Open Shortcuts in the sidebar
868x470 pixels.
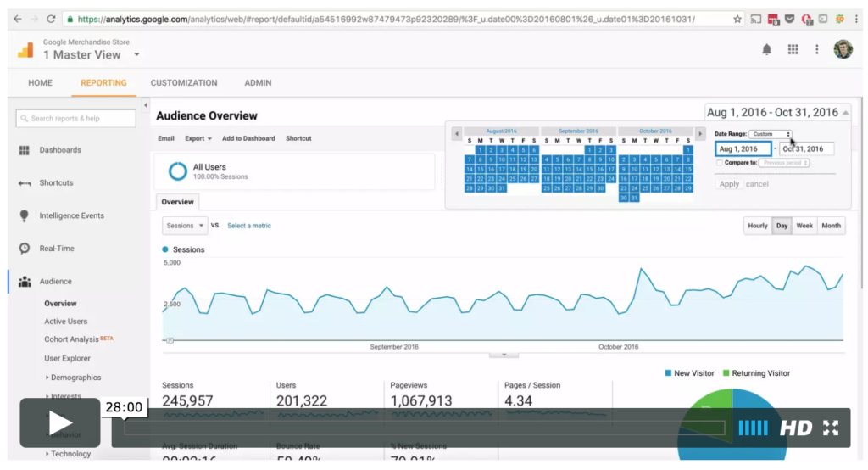(56, 183)
